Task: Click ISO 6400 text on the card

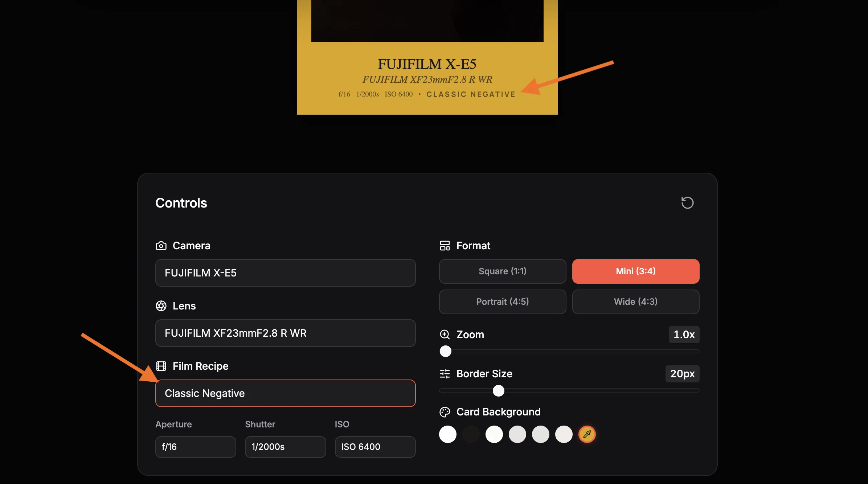Action: [x=399, y=94]
